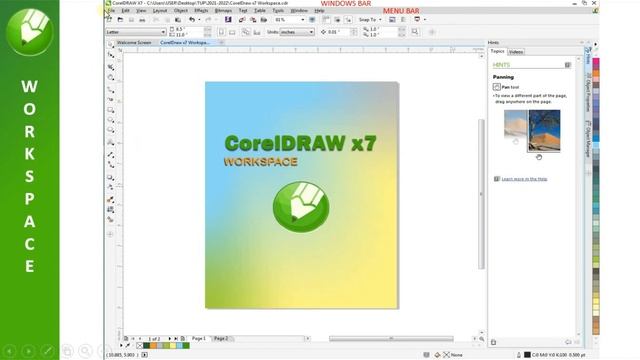Select the Polygon tool
The image size is (640, 360).
tap(111, 131)
